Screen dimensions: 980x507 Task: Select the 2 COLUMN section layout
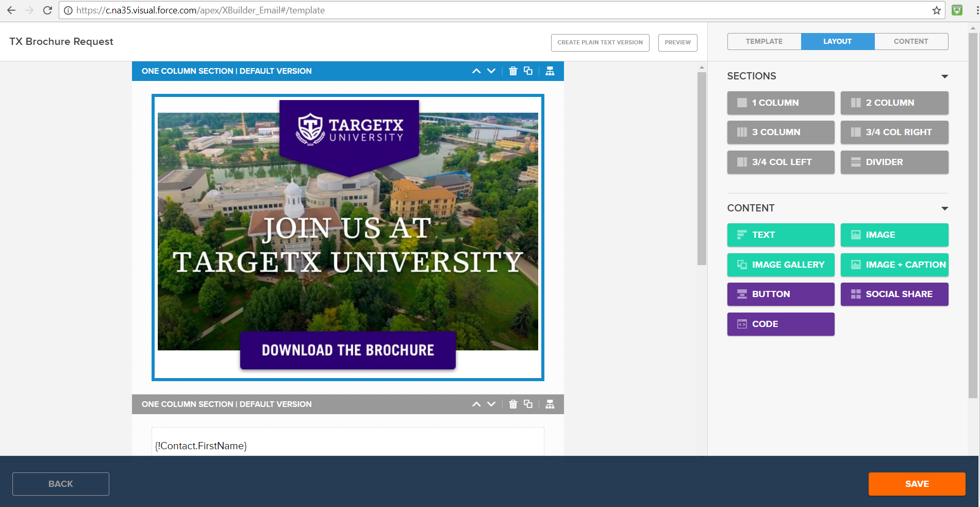(x=894, y=103)
